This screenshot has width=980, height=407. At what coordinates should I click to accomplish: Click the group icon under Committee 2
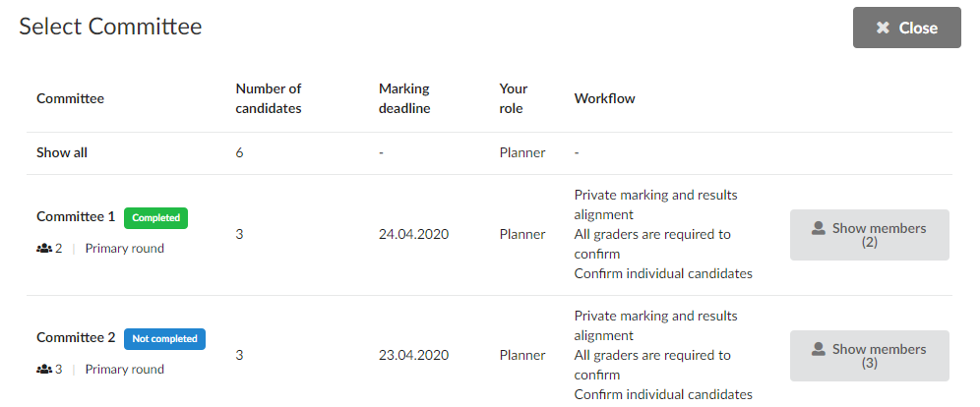(43, 370)
